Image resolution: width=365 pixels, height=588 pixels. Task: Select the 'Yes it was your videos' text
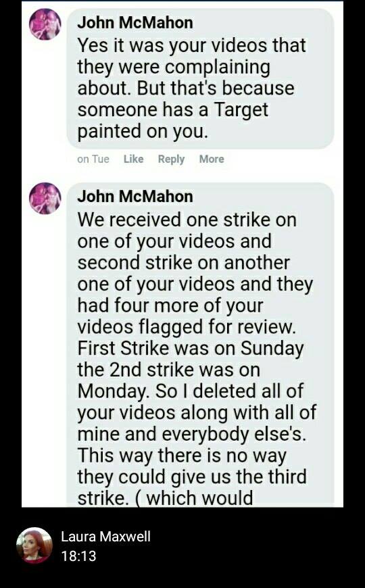[192, 45]
